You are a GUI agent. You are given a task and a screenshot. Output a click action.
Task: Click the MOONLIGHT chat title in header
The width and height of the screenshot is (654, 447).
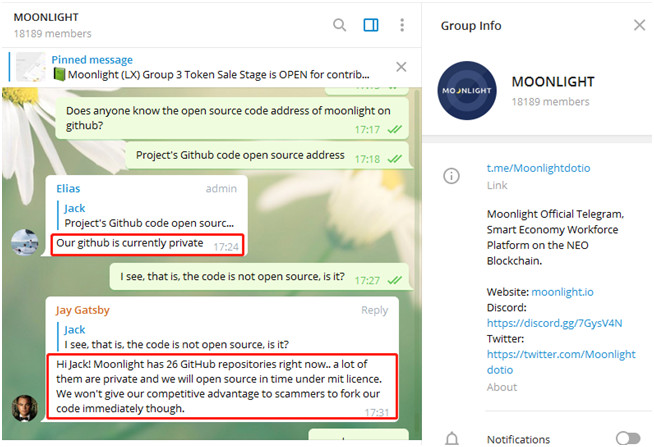point(46,17)
